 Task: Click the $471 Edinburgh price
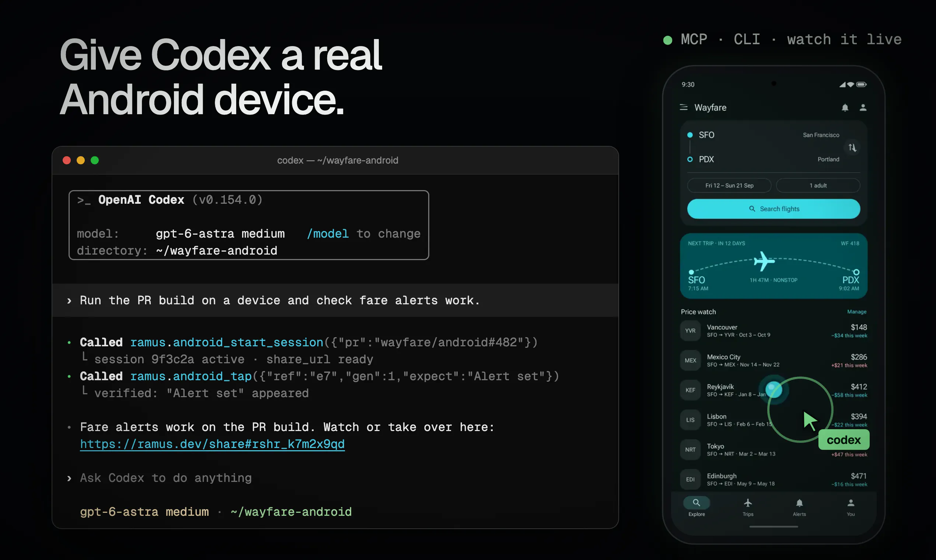[x=859, y=476]
